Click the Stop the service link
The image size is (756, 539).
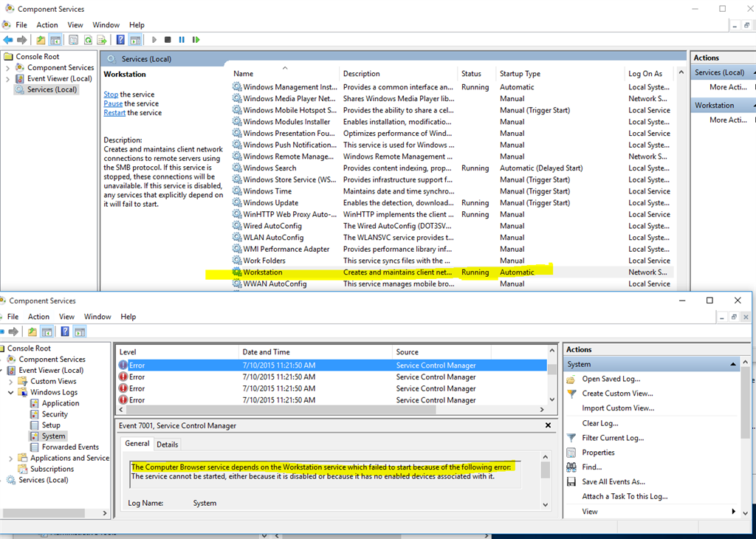(111, 95)
